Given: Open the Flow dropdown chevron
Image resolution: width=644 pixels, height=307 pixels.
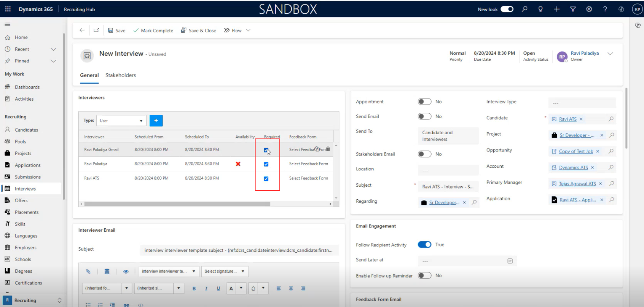Looking at the screenshot, I should click(x=248, y=30).
